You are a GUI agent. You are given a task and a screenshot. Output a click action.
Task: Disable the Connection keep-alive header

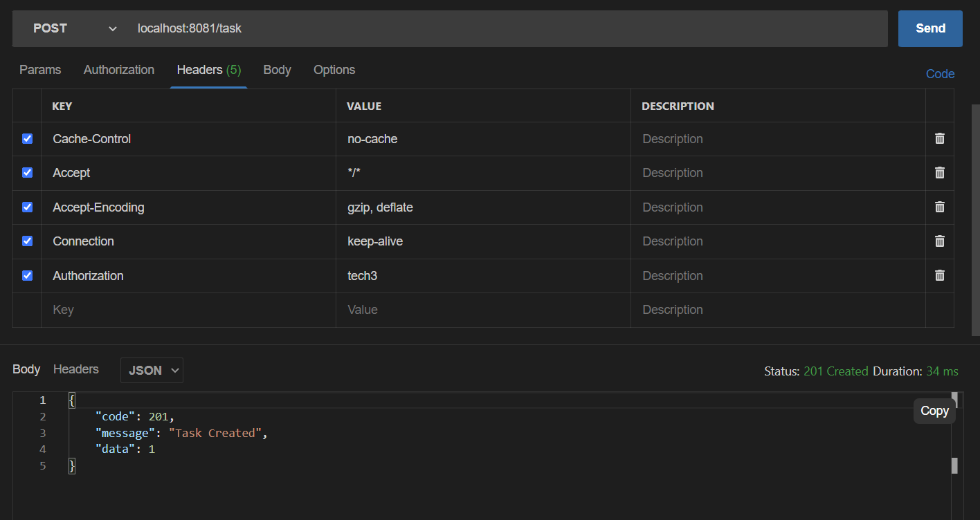[x=27, y=241]
